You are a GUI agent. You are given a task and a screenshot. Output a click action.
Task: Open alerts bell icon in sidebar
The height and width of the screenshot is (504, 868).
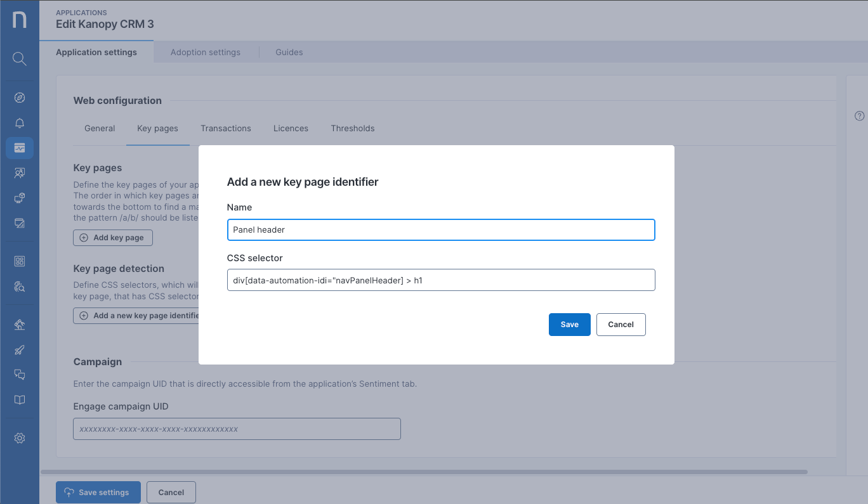pyautogui.click(x=20, y=123)
